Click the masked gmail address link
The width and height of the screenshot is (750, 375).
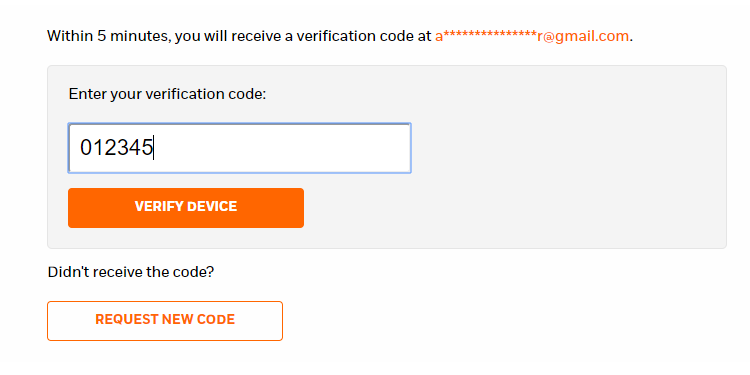click(x=531, y=36)
